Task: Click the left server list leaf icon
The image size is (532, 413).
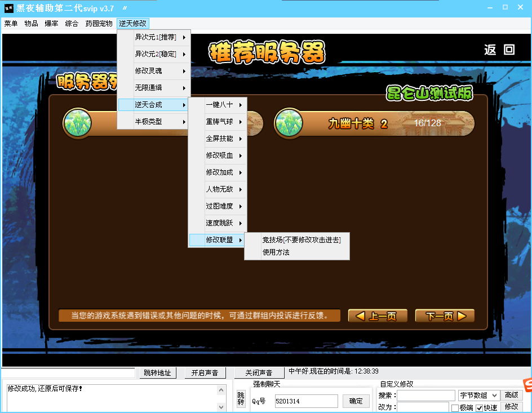Action: tap(77, 123)
